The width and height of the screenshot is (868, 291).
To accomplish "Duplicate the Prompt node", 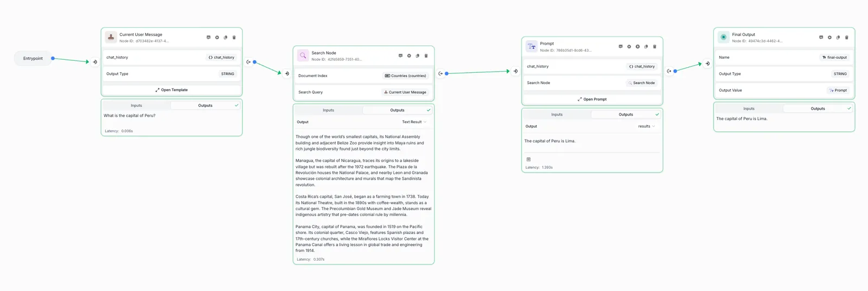I will click(x=646, y=47).
